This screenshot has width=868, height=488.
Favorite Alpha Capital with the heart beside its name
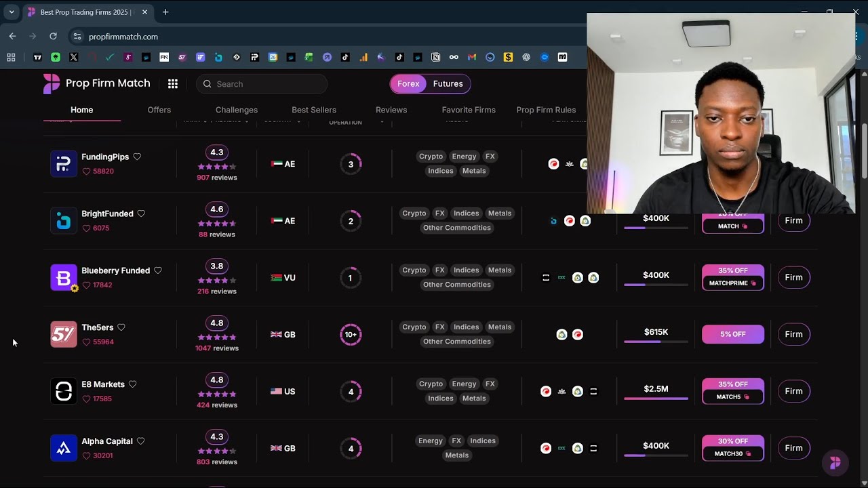140,441
